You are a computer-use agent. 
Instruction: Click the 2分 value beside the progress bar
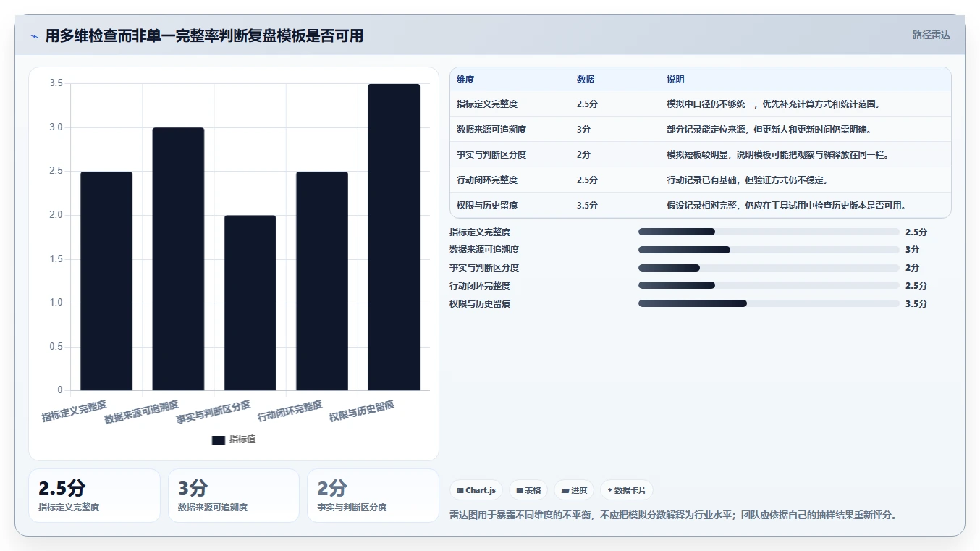(x=912, y=268)
